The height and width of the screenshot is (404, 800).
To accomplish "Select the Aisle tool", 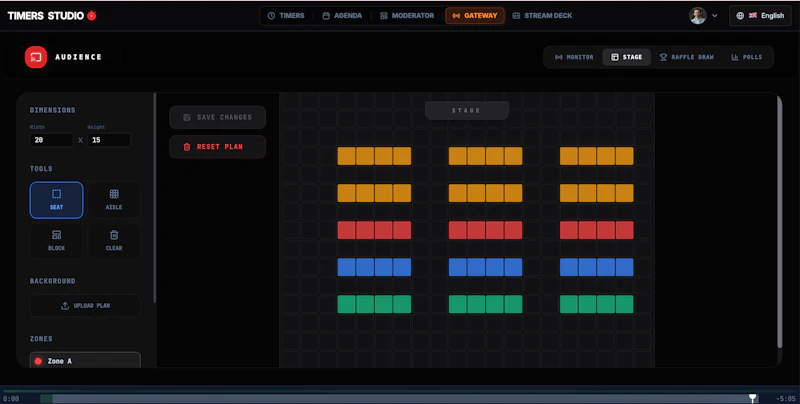I will coord(114,200).
